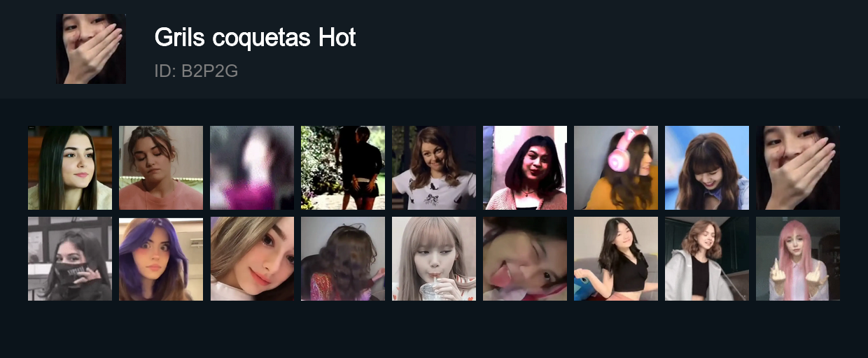Open the blonde close-up face sticker
868x358 pixels.
252,259
